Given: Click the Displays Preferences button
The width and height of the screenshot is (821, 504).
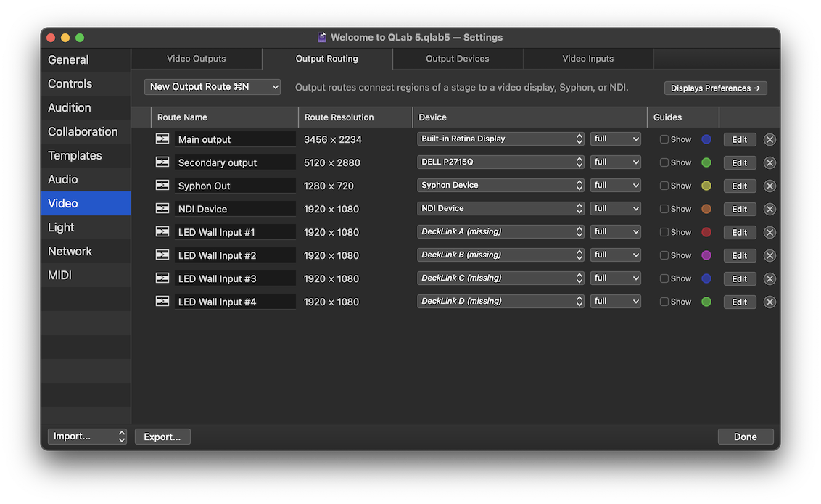Looking at the screenshot, I should coord(715,87).
